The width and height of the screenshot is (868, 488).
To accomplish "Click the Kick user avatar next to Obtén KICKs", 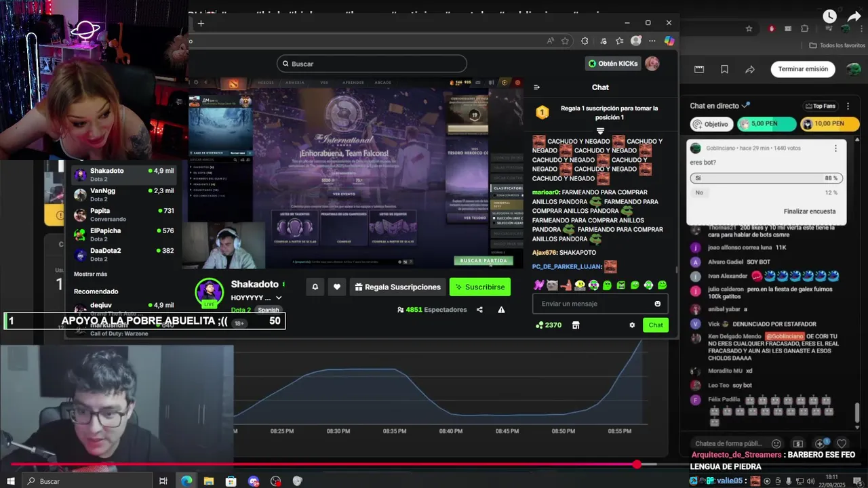I will tap(652, 64).
